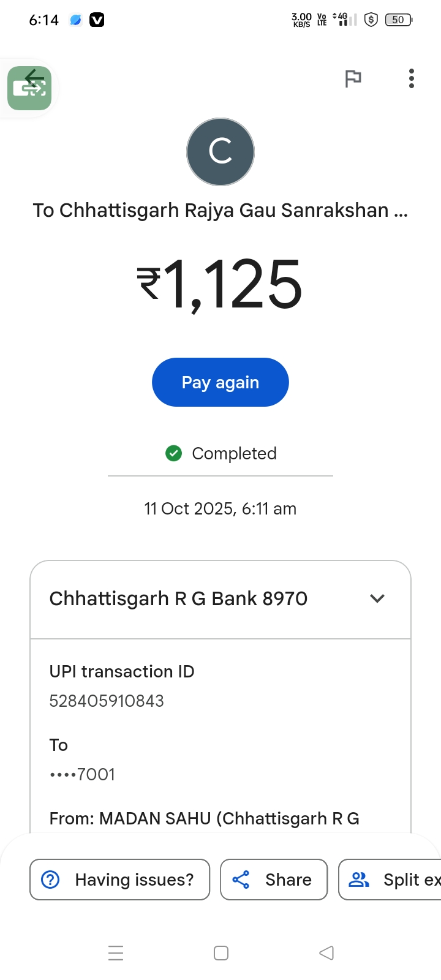
Task: Tap the flag report icon
Action: pos(353,78)
